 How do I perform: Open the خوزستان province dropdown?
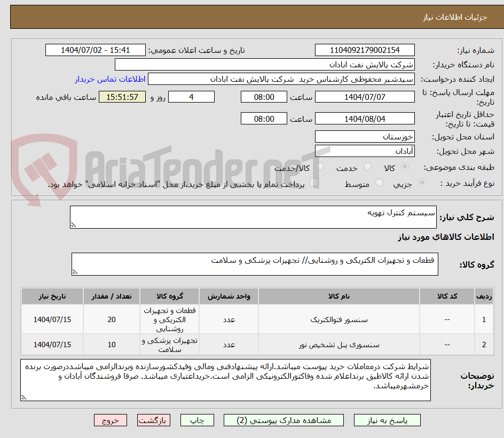(x=365, y=136)
